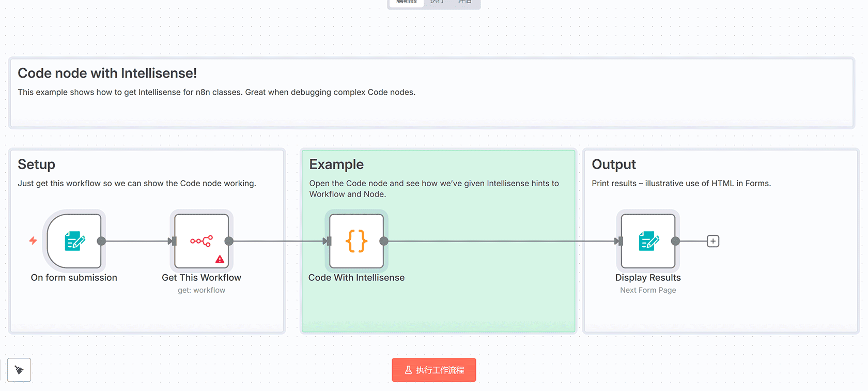Click the output connector of Get This Workflow
This screenshot has width=868, height=391.
229,241
